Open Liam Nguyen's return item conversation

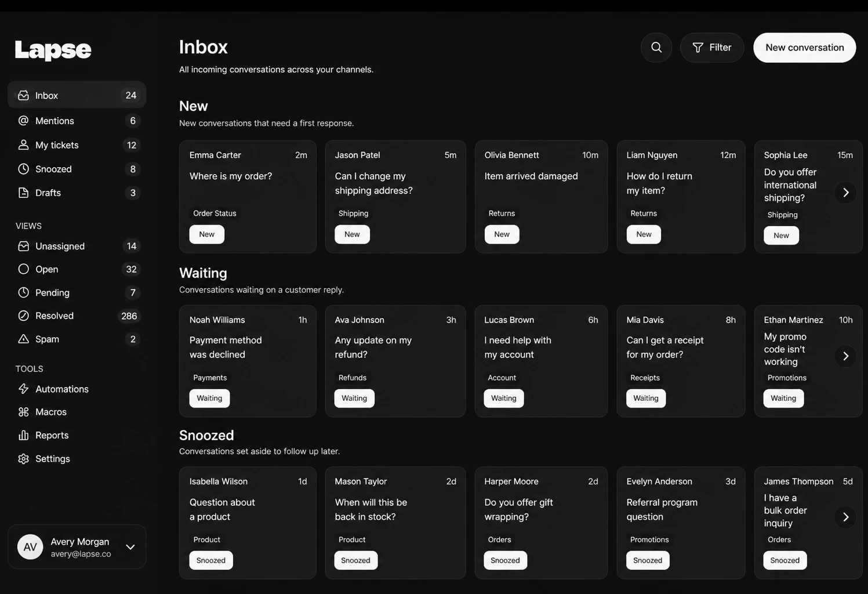click(x=681, y=197)
